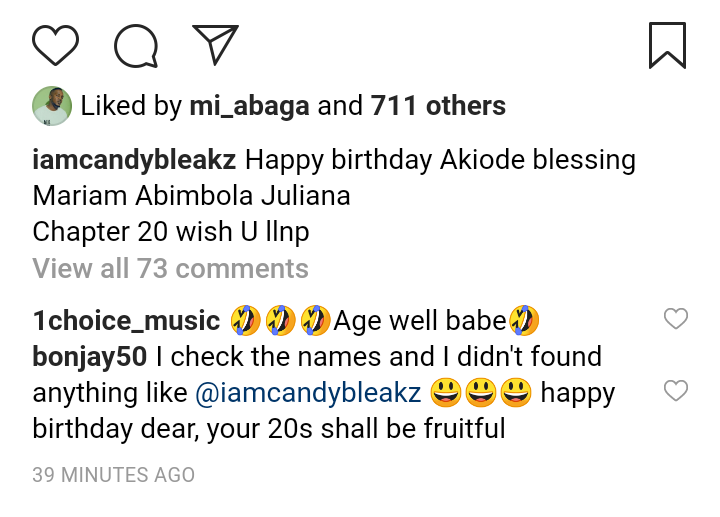This screenshot has width=720, height=517.
Task: Open mi_abaga's profile
Action: [x=248, y=106]
